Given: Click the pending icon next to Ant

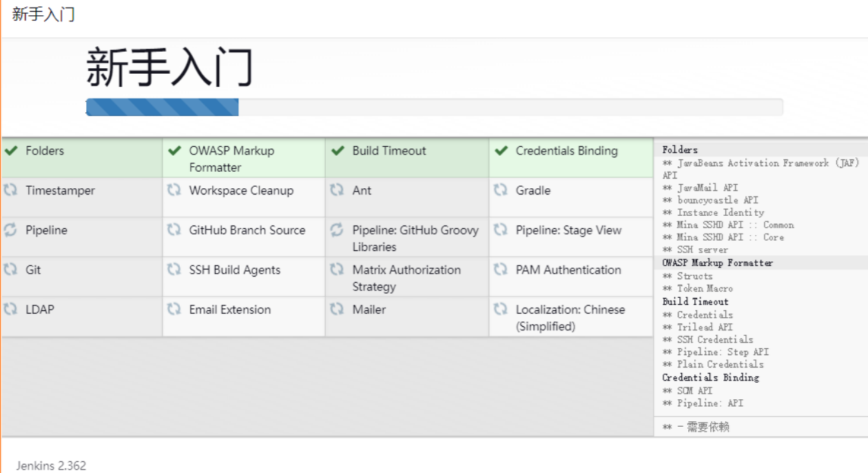Looking at the screenshot, I should tap(337, 190).
